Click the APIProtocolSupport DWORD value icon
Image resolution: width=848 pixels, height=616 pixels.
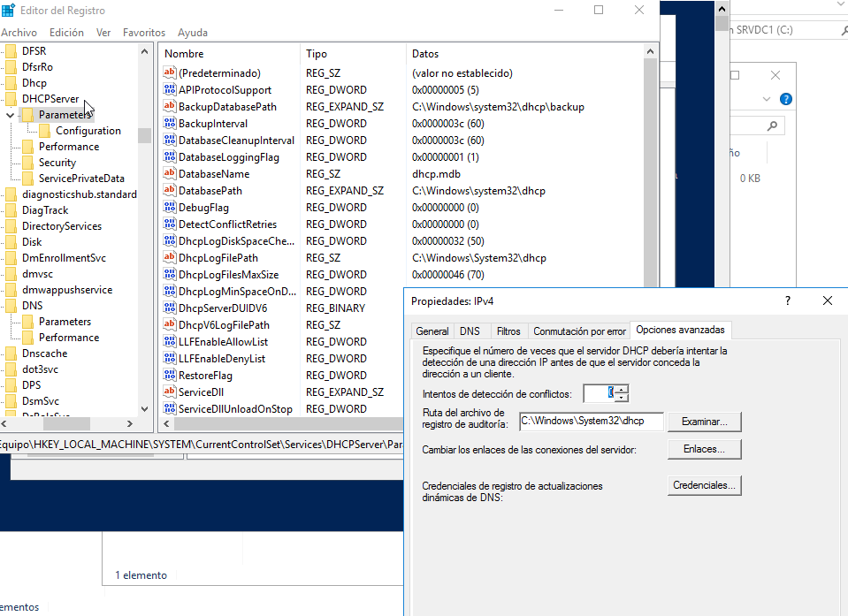tap(171, 90)
